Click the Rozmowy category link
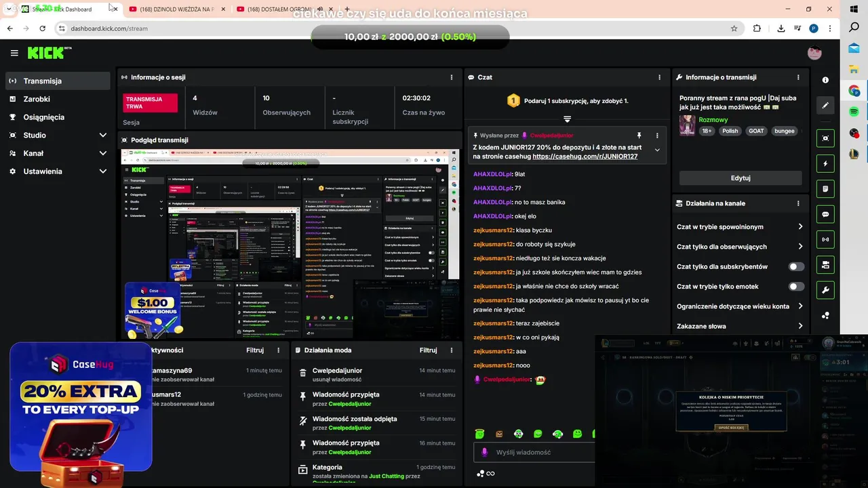Screen dimensions: 868x488 tap(713, 120)
